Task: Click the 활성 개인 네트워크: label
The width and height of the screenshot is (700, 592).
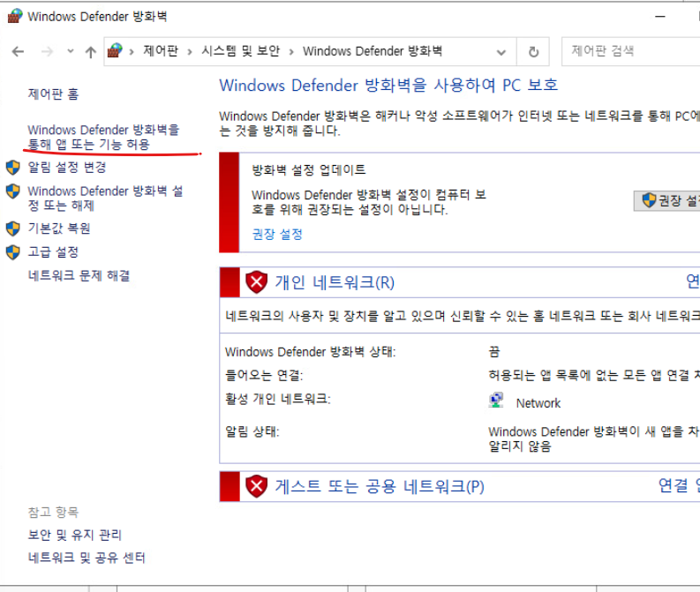Action: (278, 399)
